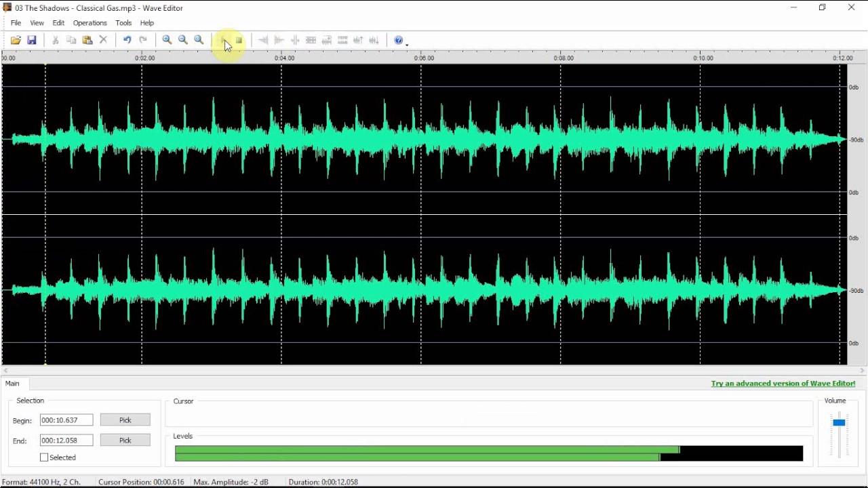Expand the dropdown arrow beside Help icon
The image size is (868, 488).
[x=407, y=43]
